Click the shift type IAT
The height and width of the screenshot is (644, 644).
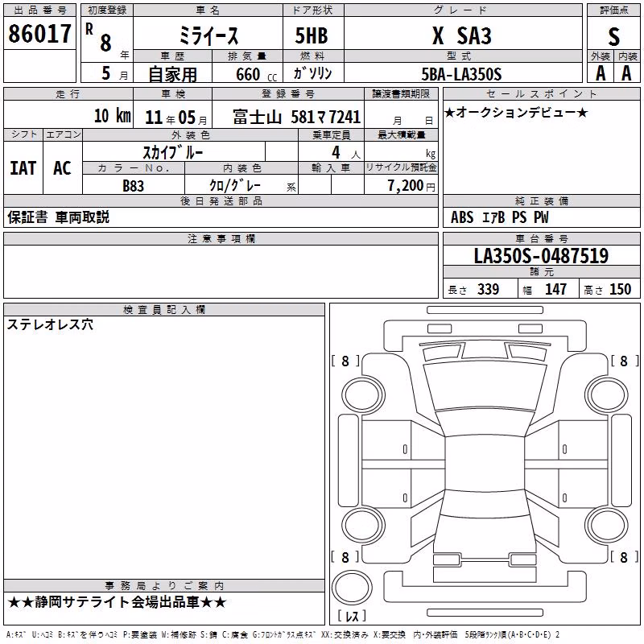coord(23,168)
